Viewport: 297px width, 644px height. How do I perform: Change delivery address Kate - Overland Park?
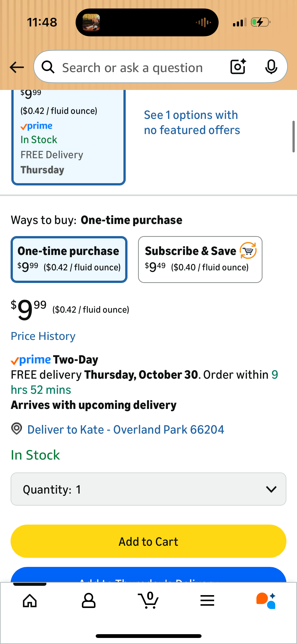click(125, 430)
